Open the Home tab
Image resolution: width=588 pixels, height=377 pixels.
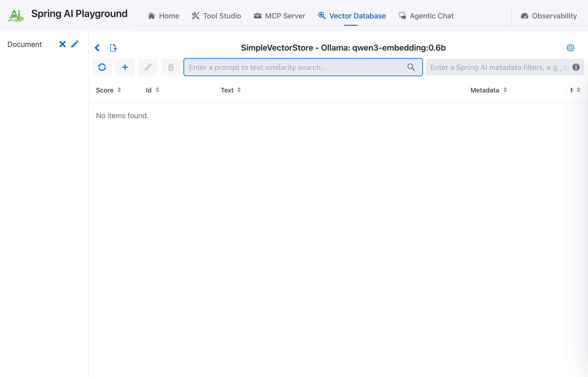pos(163,16)
